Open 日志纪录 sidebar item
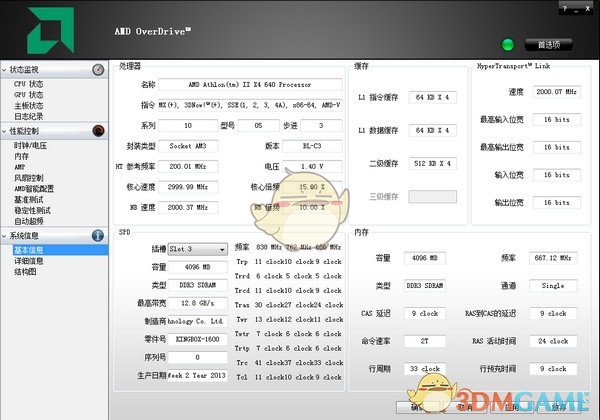This screenshot has height=420, width=600. tap(29, 116)
